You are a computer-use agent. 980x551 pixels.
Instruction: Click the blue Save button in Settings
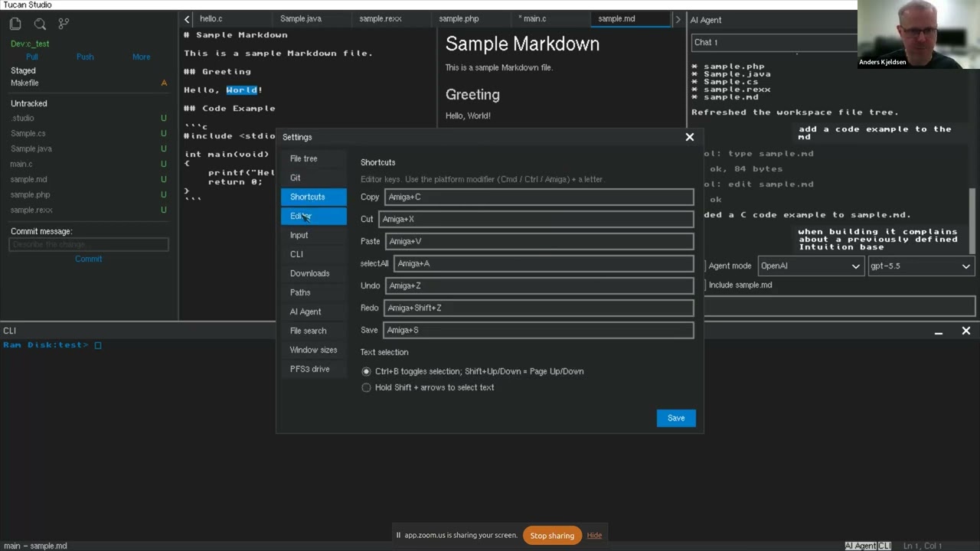click(x=676, y=418)
